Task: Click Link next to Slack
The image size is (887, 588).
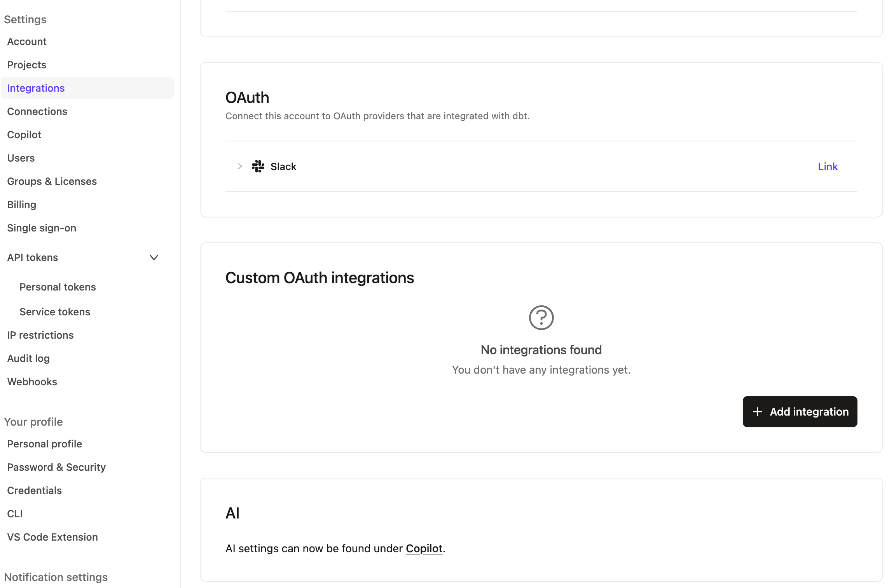Action: pyautogui.click(x=828, y=166)
